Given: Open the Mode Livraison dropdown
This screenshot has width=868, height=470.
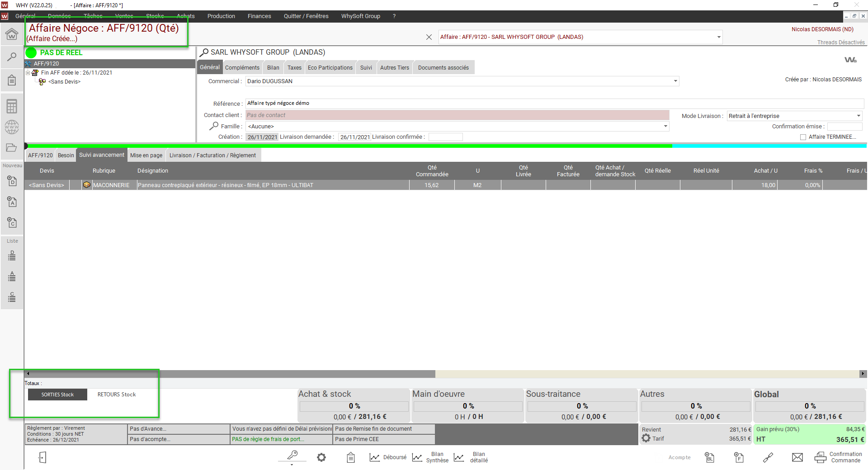Looking at the screenshot, I should [x=859, y=116].
